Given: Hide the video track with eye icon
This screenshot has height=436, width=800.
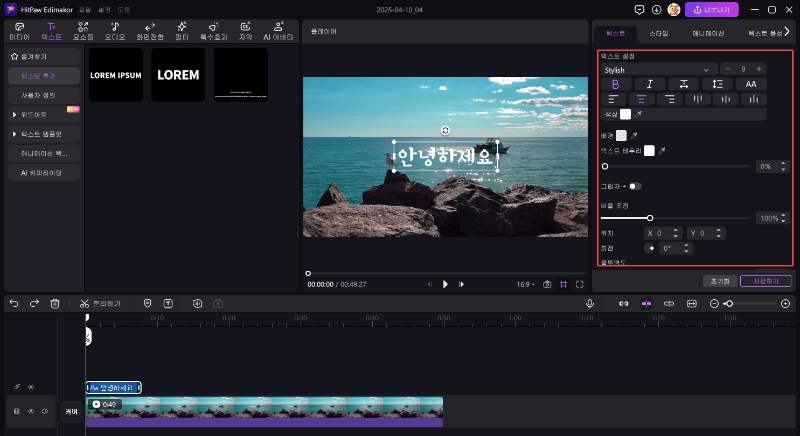Looking at the screenshot, I should click(31, 411).
